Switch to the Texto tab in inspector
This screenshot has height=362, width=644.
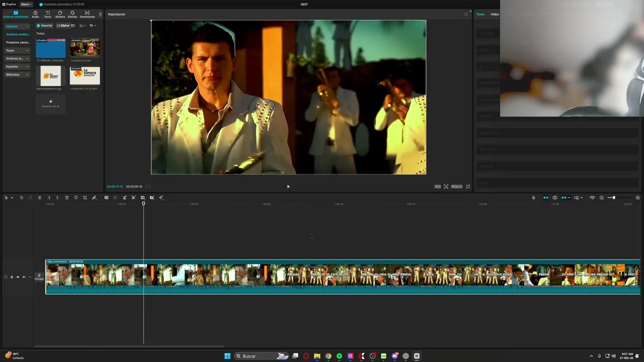(x=480, y=14)
